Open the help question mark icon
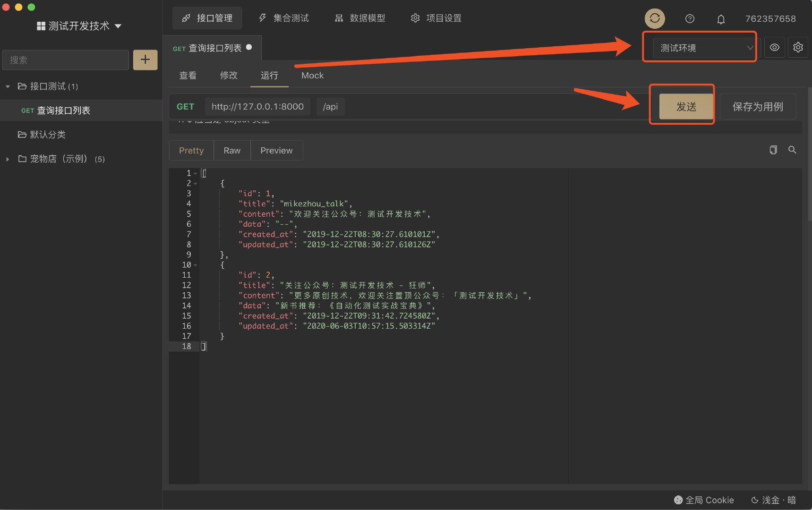The width and height of the screenshot is (812, 510). [x=690, y=18]
